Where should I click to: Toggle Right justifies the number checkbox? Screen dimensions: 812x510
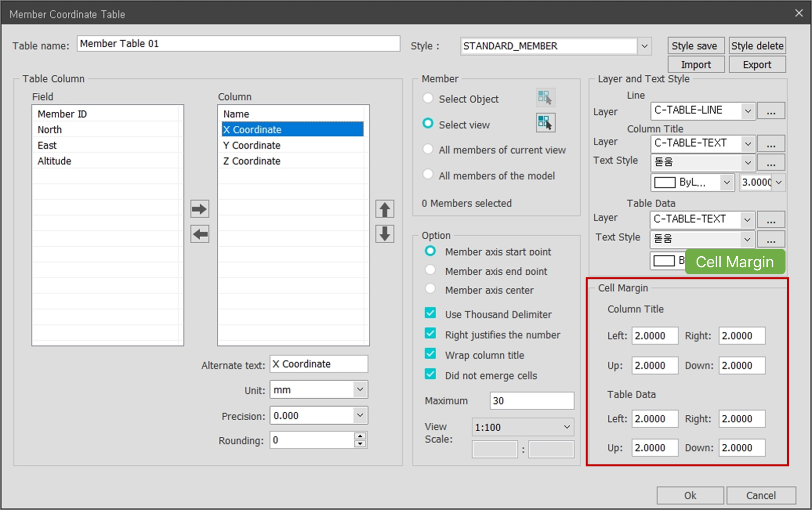[430, 333]
